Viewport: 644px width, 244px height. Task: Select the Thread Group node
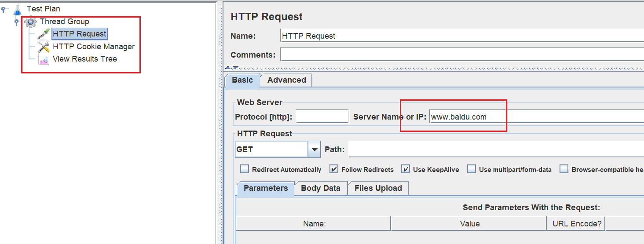coord(64,22)
